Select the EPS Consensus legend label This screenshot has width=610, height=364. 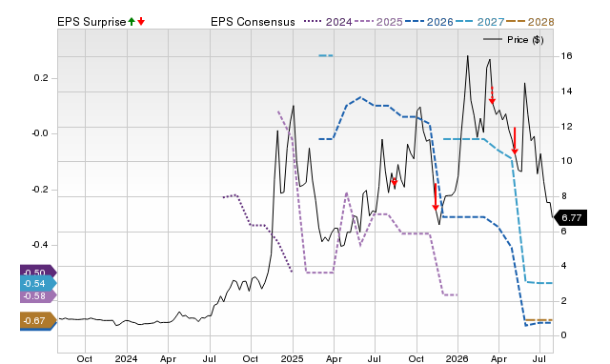(x=253, y=22)
